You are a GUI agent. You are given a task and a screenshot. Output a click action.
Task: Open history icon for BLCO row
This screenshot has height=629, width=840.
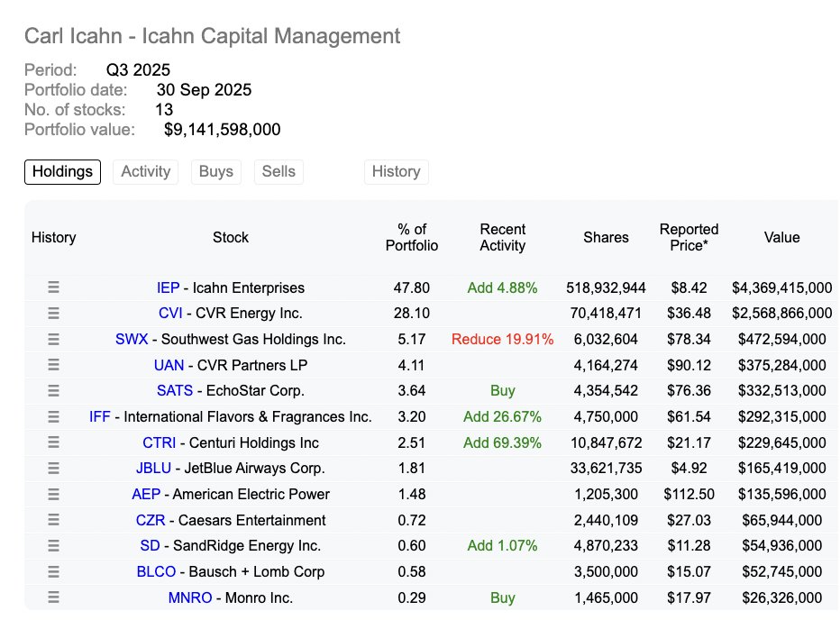(x=53, y=571)
